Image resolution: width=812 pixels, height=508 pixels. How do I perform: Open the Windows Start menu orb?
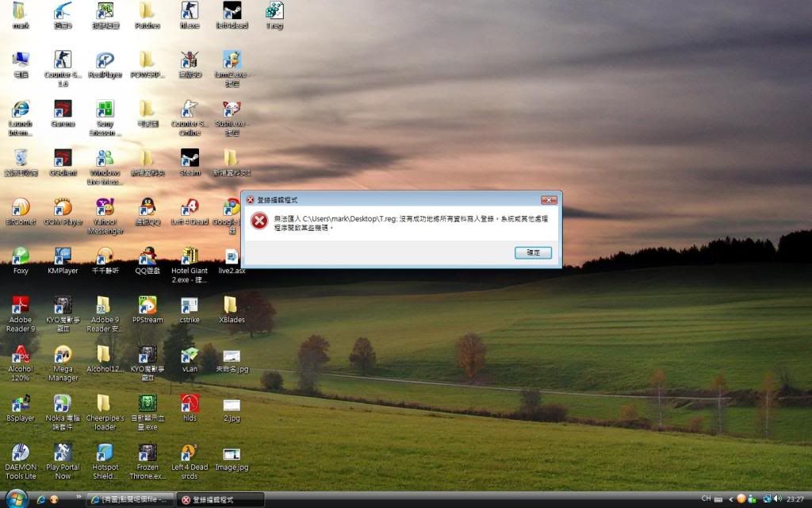tap(16, 499)
